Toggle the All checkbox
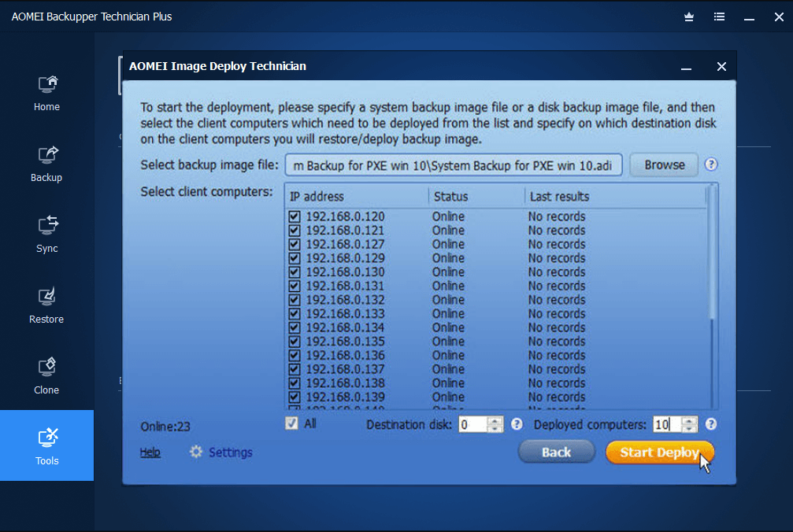 (x=291, y=423)
